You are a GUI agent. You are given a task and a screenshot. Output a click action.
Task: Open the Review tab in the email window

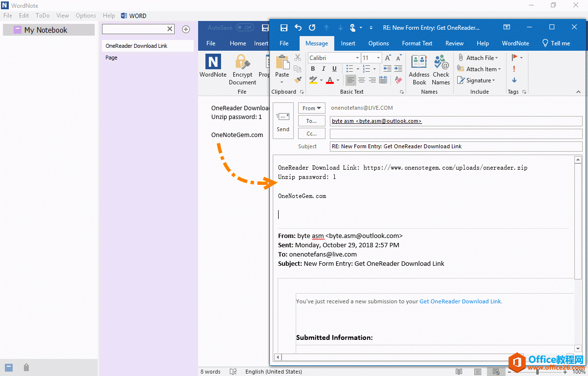point(454,43)
